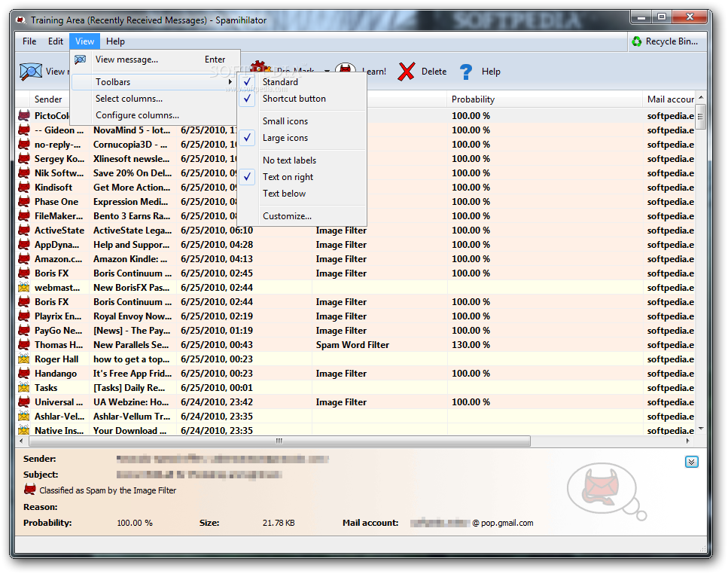Click the red X Delete icon
This screenshot has height=574, width=728.
click(407, 72)
